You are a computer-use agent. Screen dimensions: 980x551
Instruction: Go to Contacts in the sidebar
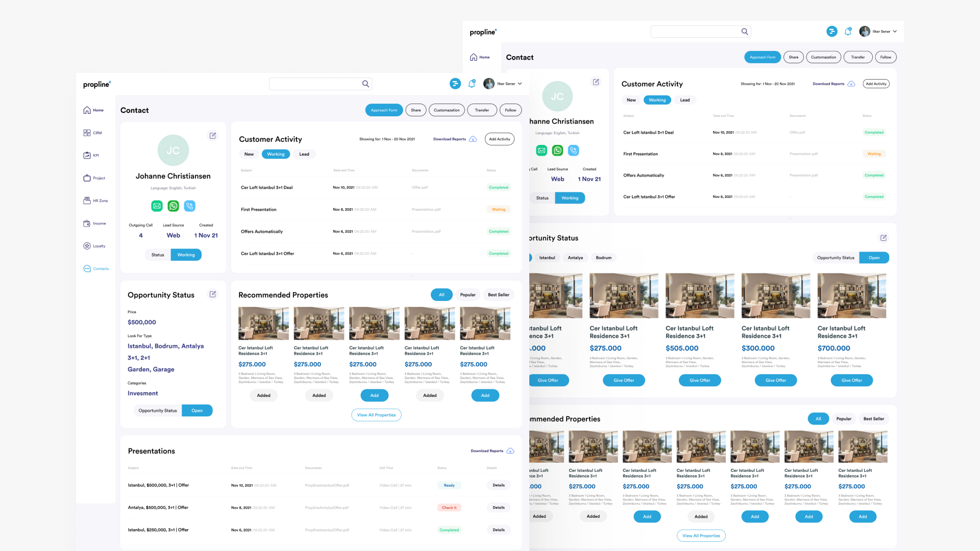[96, 268]
